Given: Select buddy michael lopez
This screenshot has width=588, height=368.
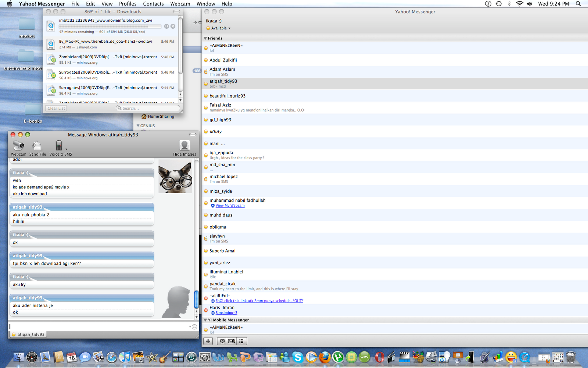Looking at the screenshot, I should click(395, 179).
